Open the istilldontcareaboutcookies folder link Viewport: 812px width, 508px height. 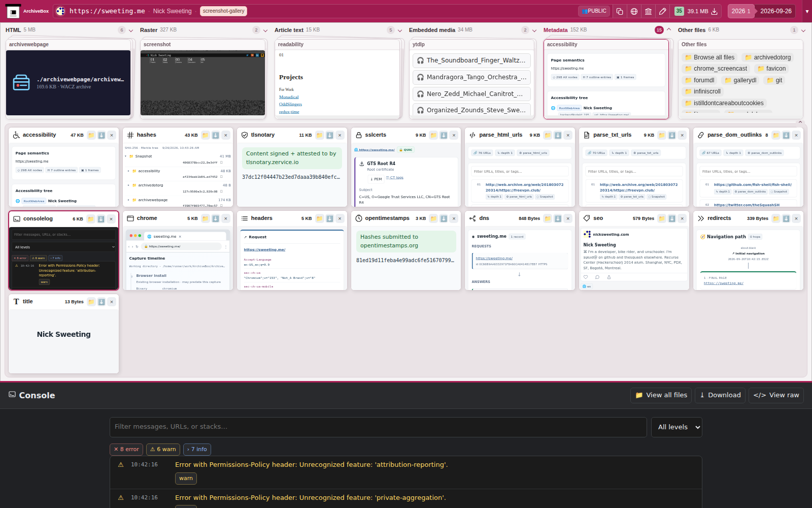coord(724,103)
